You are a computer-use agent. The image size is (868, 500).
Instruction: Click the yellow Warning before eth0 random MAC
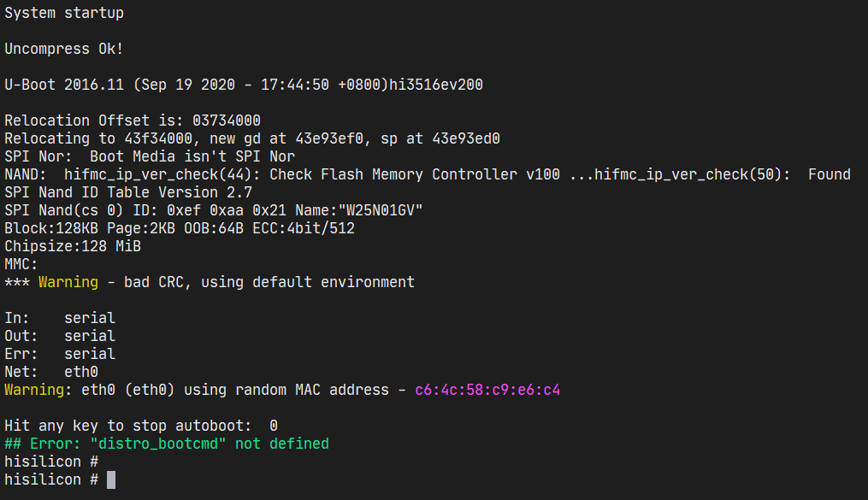[34, 390]
